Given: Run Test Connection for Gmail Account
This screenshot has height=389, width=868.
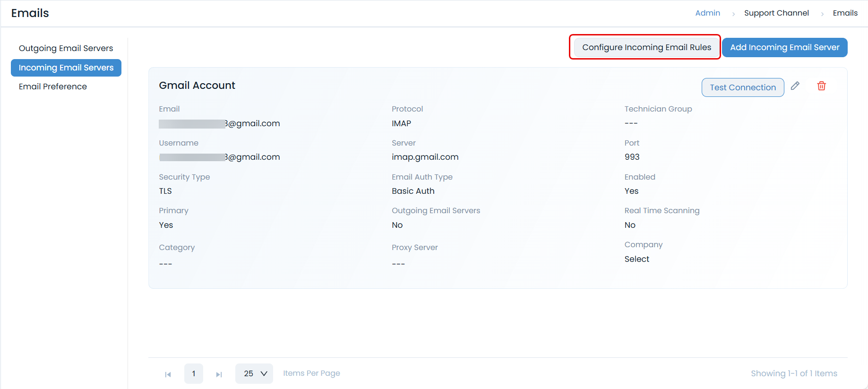Looking at the screenshot, I should click(742, 87).
